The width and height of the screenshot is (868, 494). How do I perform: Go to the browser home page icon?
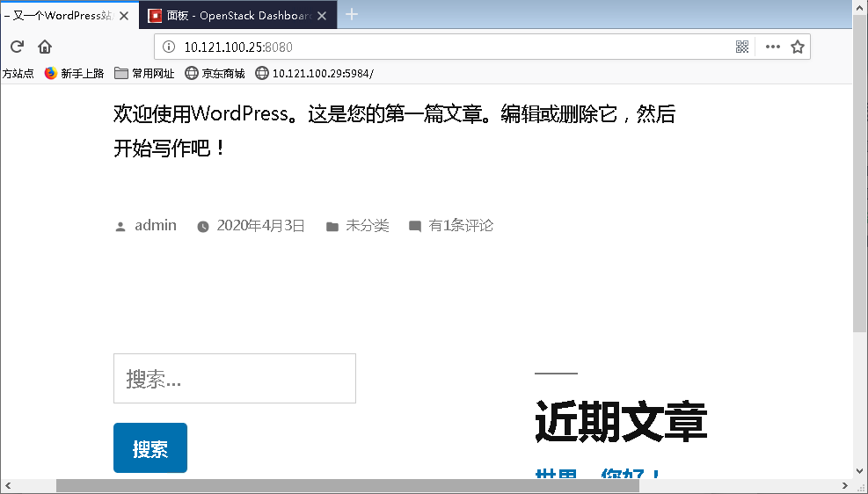(45, 47)
